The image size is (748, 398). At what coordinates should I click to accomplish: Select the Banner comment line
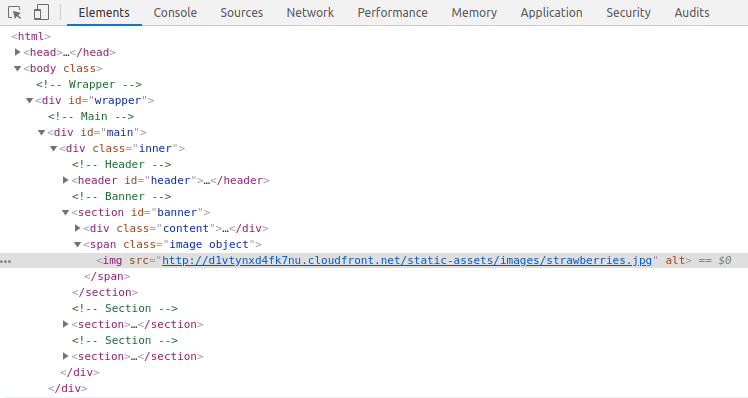point(122,196)
